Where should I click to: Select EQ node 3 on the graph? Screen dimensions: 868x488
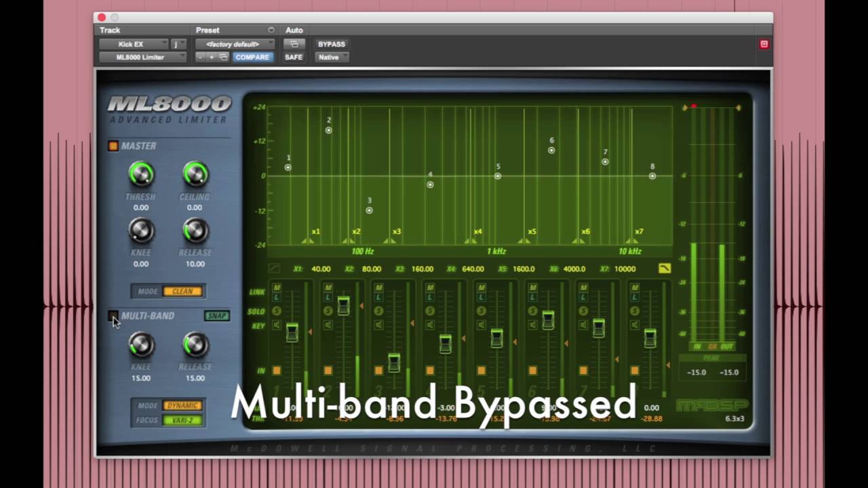[370, 210]
